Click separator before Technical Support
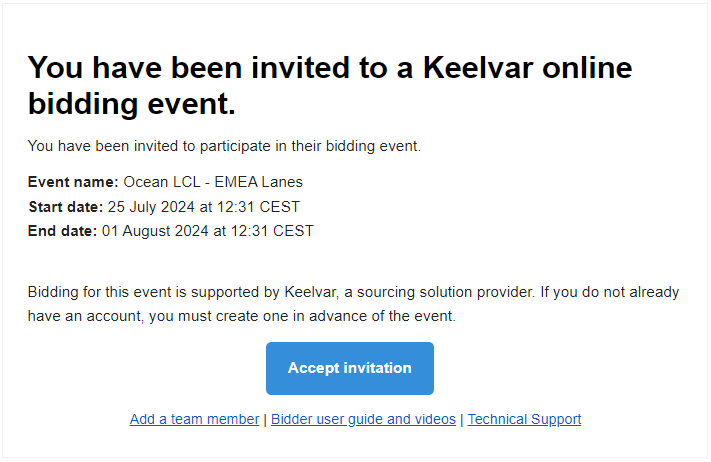711x462 pixels. tap(462, 420)
